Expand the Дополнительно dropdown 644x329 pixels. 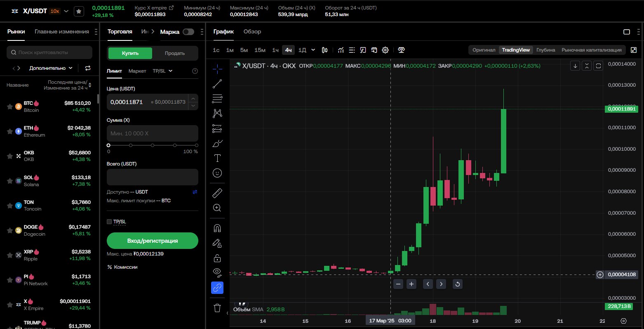coord(51,68)
